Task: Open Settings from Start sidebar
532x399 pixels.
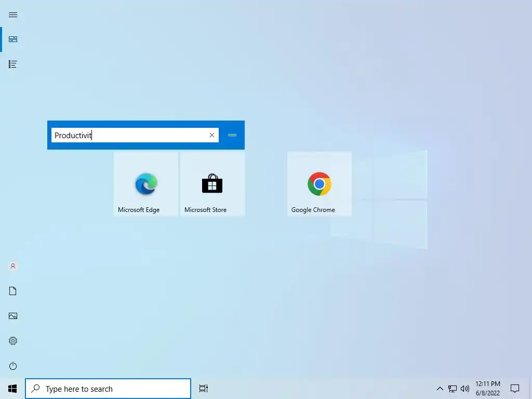Action: click(13, 341)
